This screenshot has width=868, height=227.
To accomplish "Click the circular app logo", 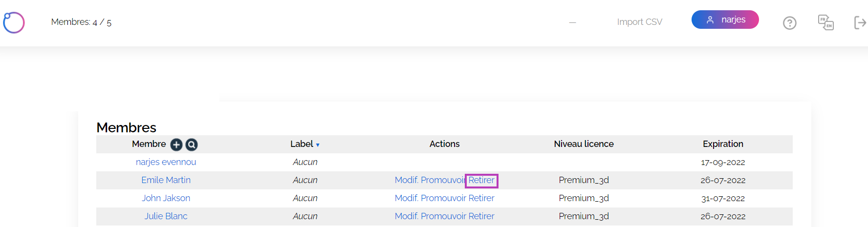I will [14, 22].
